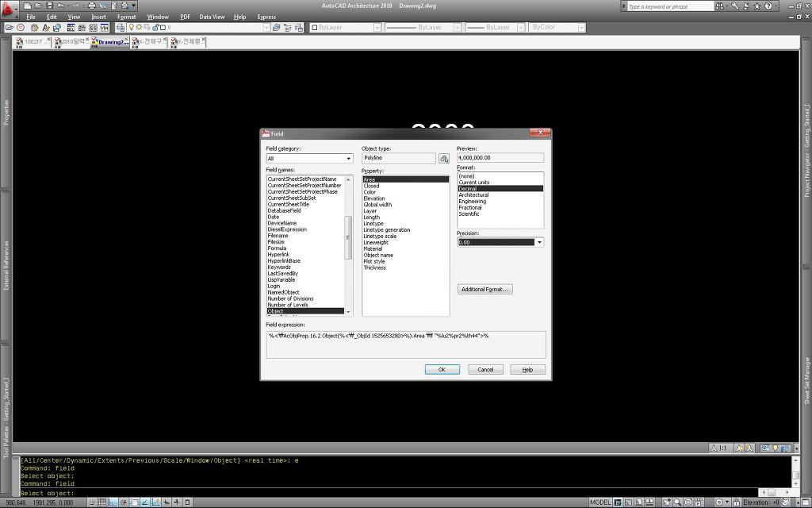Image resolution: width=812 pixels, height=508 pixels.
Task: Click the annotation scale 1:1 control
Action: pyautogui.click(x=719, y=448)
